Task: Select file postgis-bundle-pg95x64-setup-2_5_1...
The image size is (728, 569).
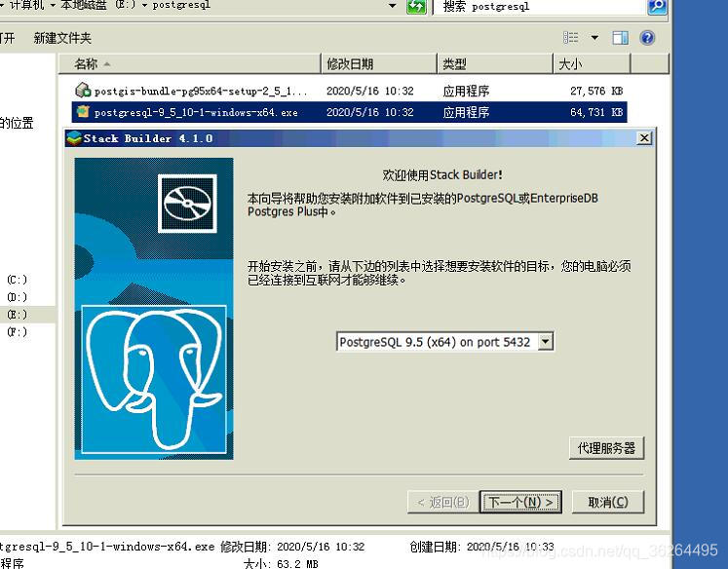Action: [x=201, y=91]
